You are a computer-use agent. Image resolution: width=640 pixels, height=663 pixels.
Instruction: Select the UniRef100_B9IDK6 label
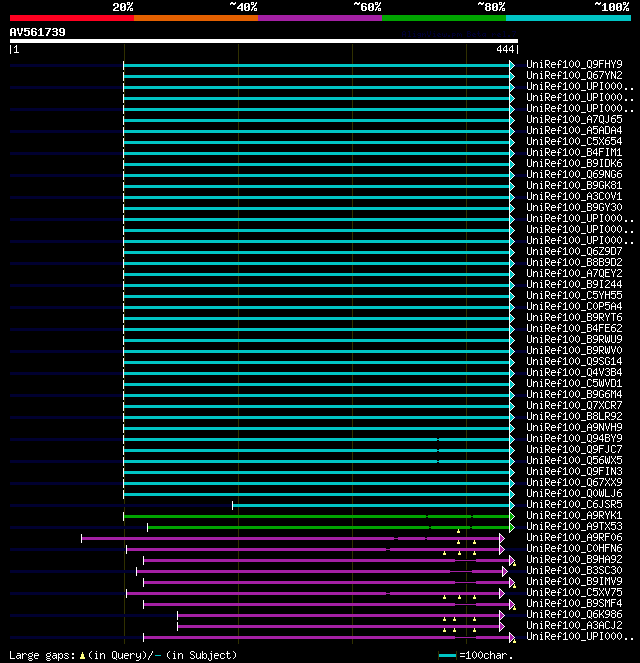click(574, 163)
